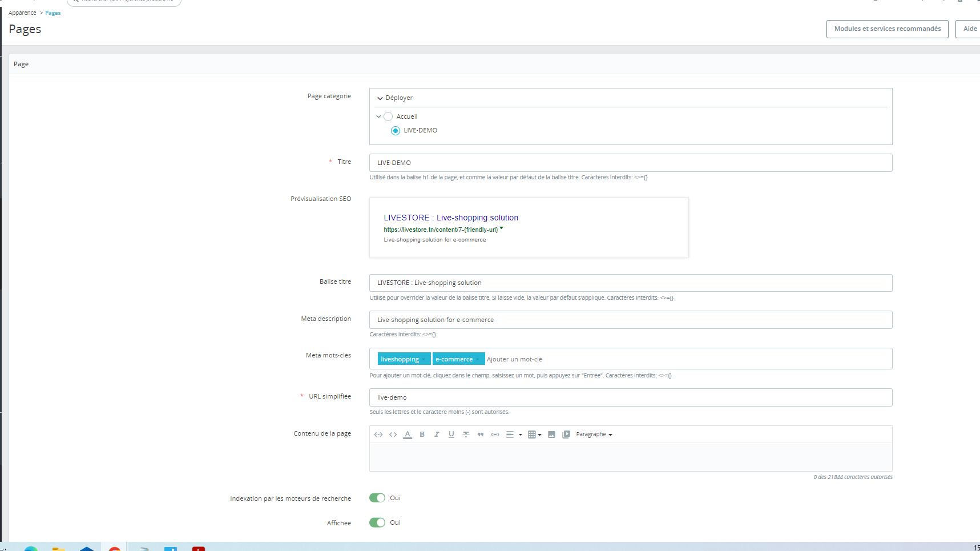The height and width of the screenshot is (551, 980).
Task: Open Modules et services recommandés
Action: point(888,29)
